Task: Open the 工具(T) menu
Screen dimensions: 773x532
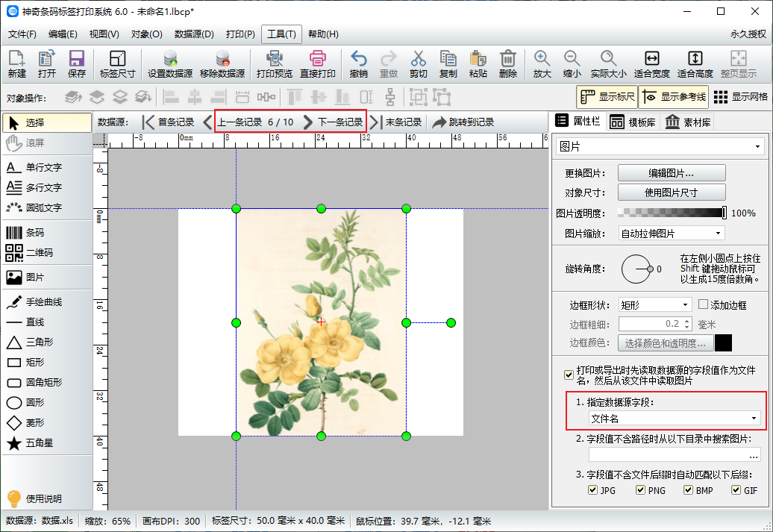Action: coord(281,34)
